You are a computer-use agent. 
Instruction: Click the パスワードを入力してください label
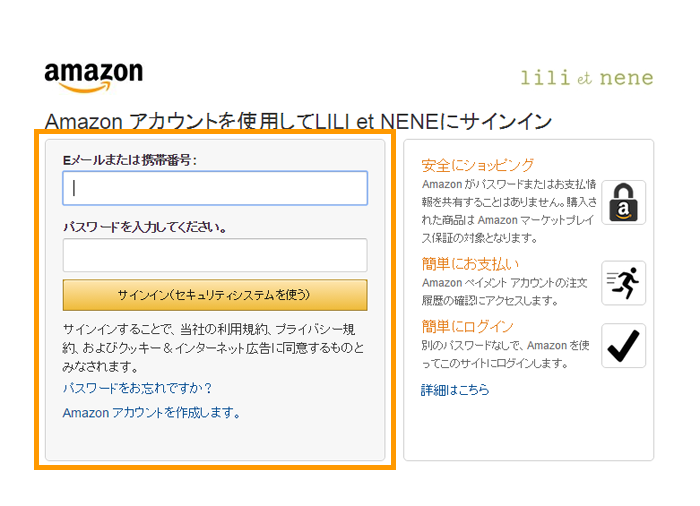(x=144, y=227)
